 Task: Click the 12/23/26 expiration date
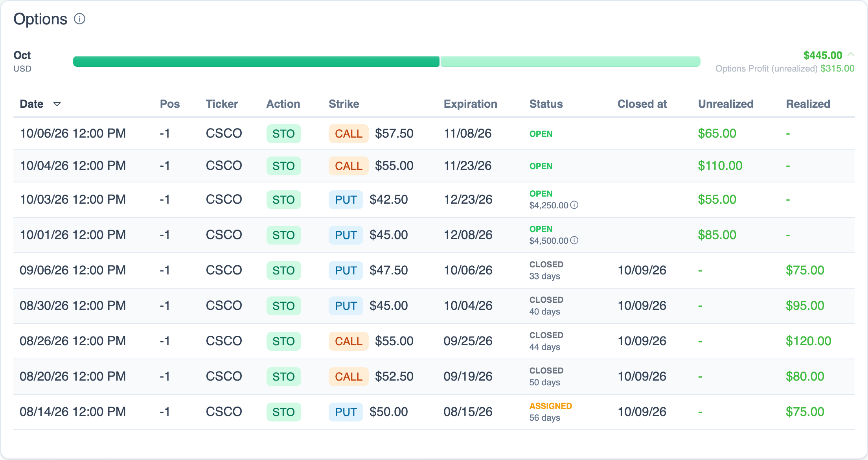coord(468,199)
